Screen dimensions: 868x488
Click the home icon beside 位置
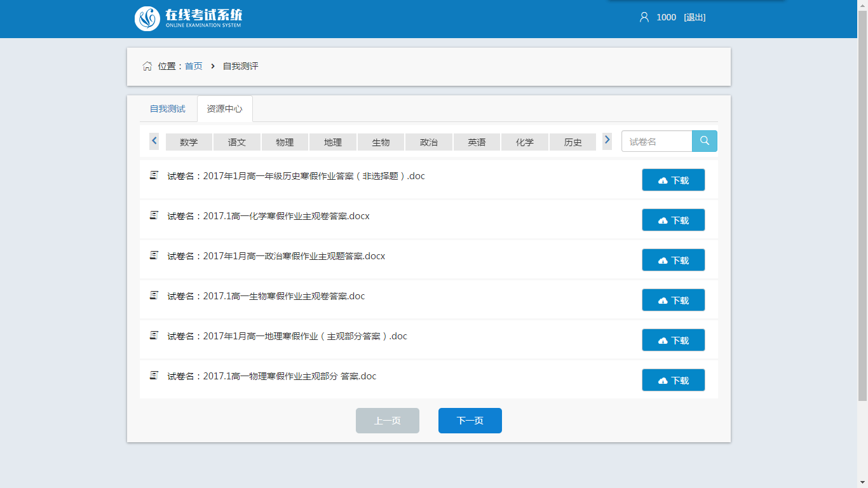(x=147, y=66)
